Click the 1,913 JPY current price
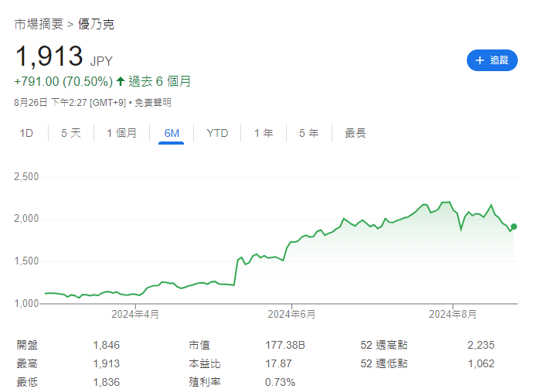This screenshot has height=392, width=541. (49, 56)
